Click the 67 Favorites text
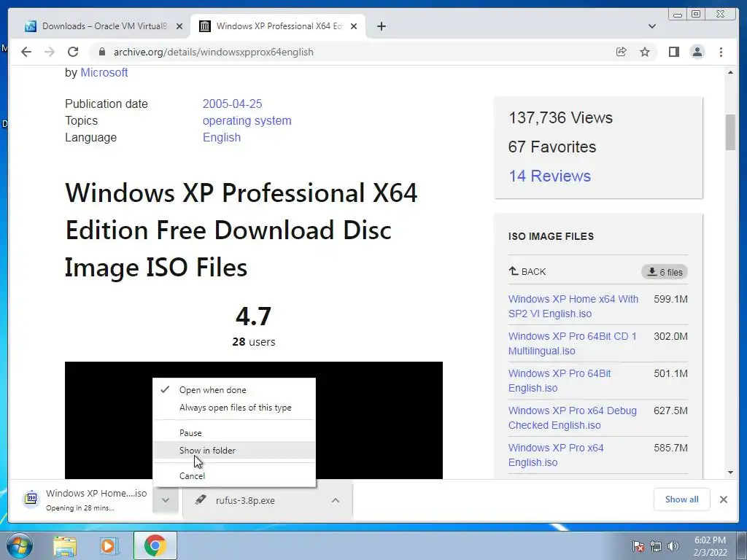Screen dimensions: 747x560 click(551, 147)
